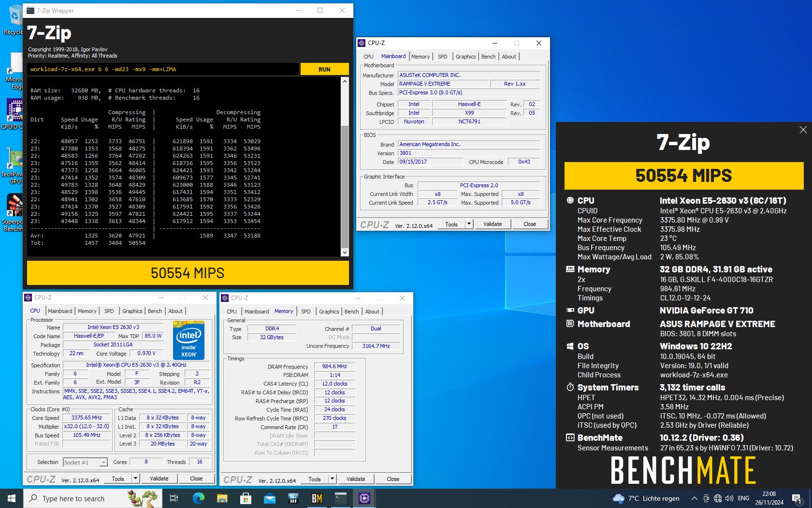Expand Tools dropdown arrow in Mainboard CPU-Z window
Viewport: 812px width, 508px height.
[468, 224]
